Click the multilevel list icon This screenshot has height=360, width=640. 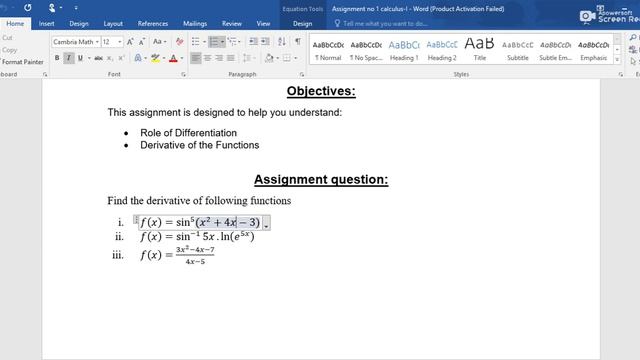231,42
